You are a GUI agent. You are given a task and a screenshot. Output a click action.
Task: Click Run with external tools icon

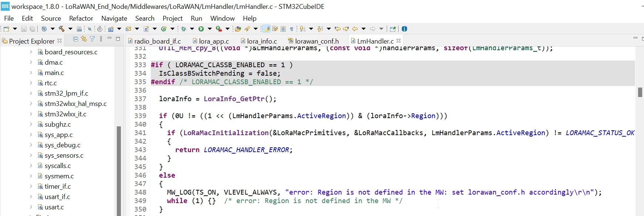click(x=219, y=29)
